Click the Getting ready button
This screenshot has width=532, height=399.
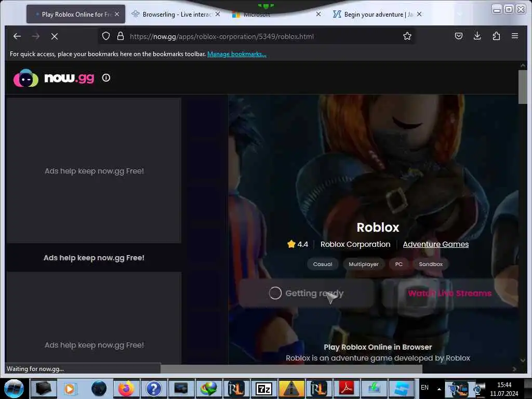click(306, 293)
